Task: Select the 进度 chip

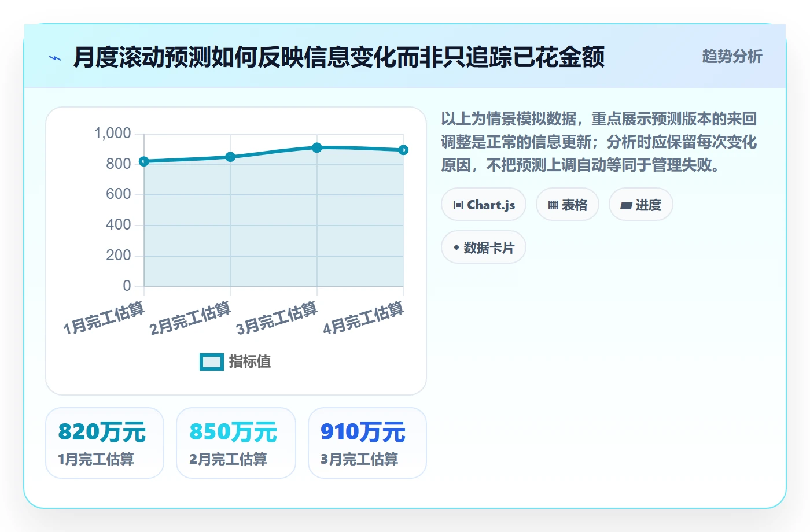Action: click(641, 205)
